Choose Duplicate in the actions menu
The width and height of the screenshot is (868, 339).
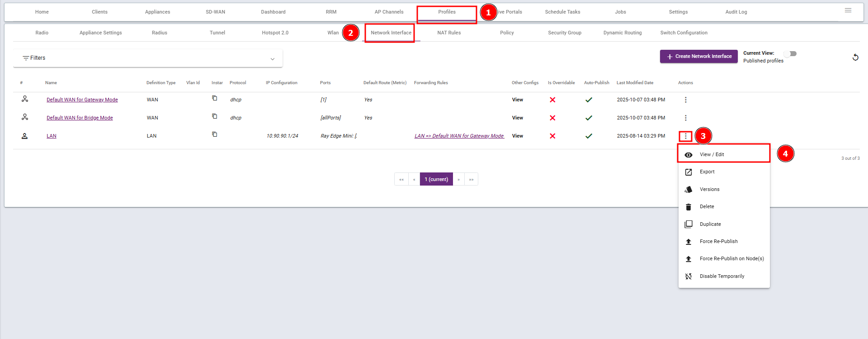coord(710,224)
